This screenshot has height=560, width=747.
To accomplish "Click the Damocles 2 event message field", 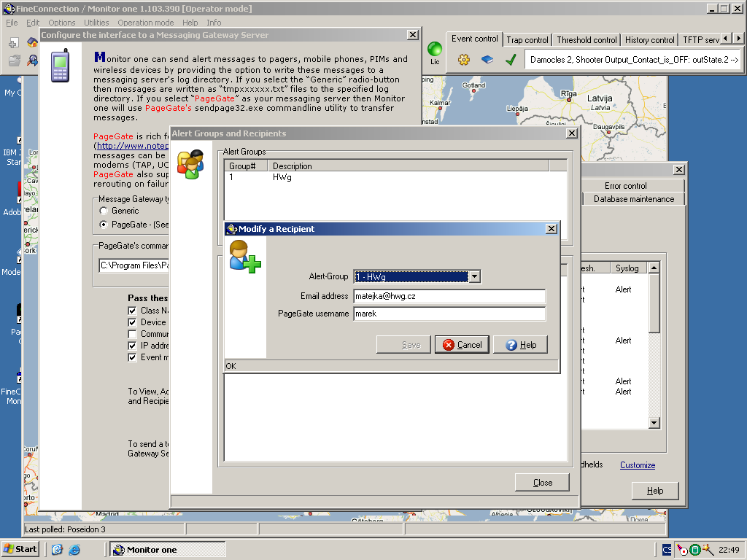I will pos(632,60).
